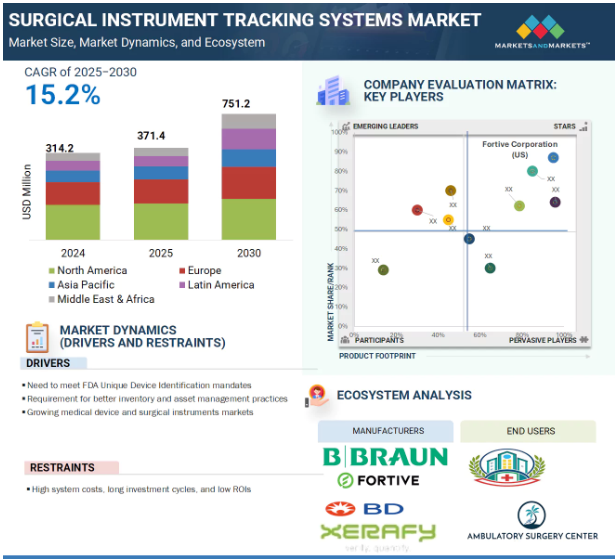Click the yellow dot near 55%

pyautogui.click(x=448, y=220)
